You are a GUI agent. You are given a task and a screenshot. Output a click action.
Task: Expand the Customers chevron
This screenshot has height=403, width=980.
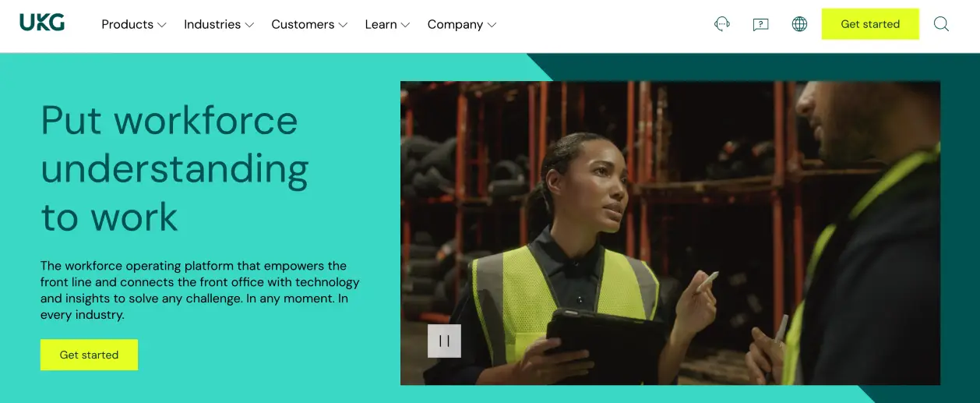coord(343,25)
